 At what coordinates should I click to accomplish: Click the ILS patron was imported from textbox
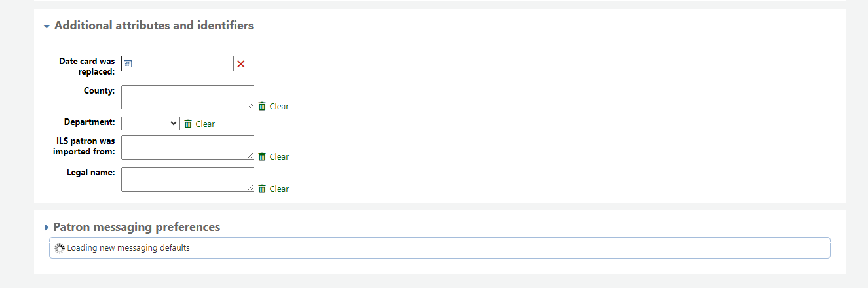(x=187, y=147)
